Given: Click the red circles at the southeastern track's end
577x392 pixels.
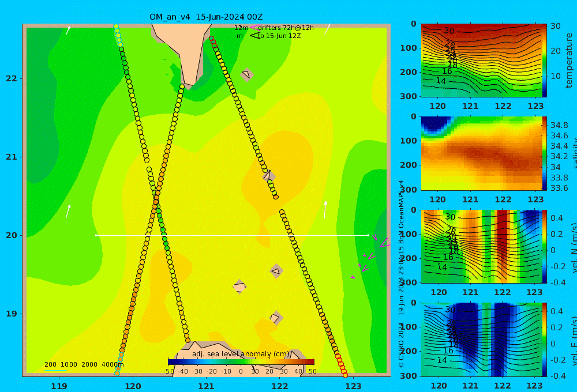Looking at the screenshot, I should [x=342, y=366].
